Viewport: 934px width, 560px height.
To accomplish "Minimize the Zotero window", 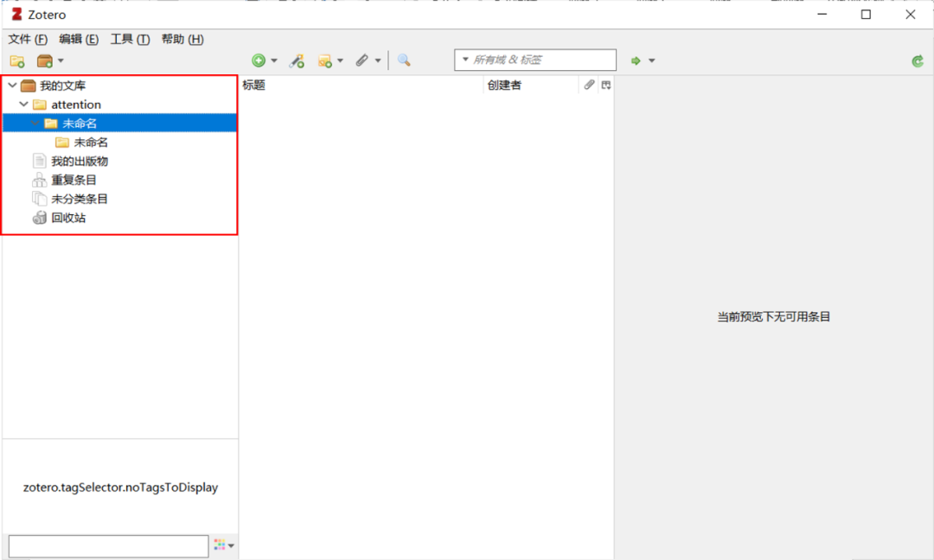I will [x=822, y=15].
